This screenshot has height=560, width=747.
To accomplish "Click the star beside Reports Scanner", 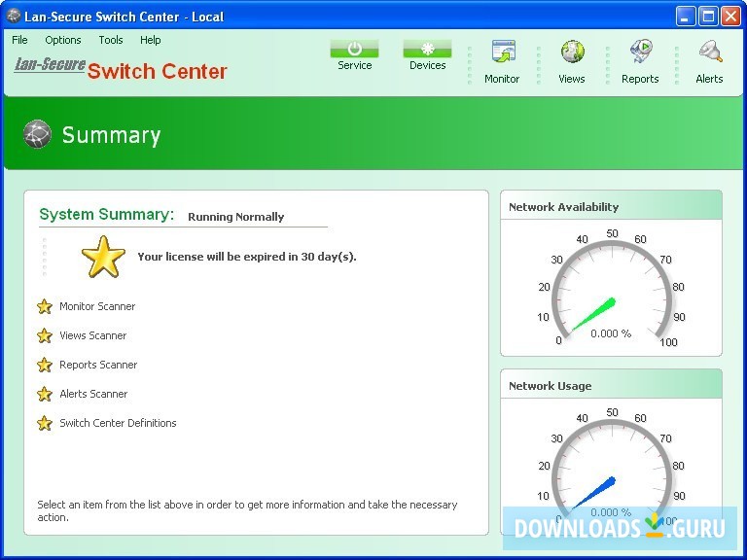I will coord(45,365).
